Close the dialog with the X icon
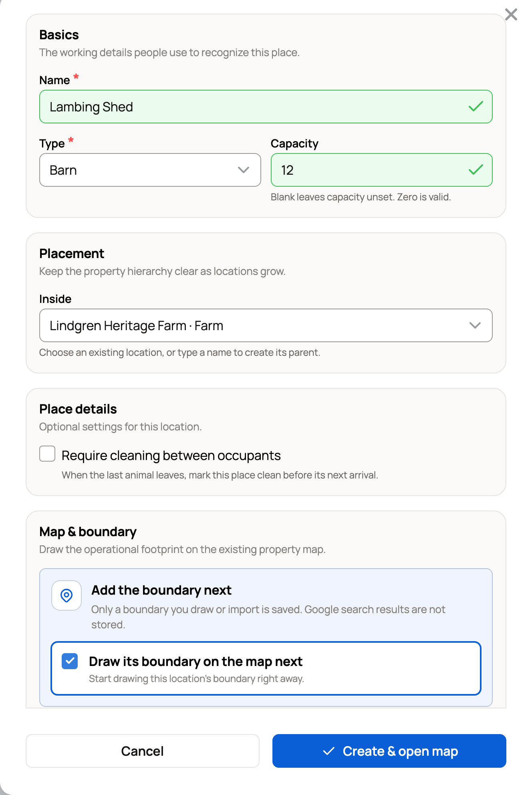The height and width of the screenshot is (795, 532). (511, 14)
